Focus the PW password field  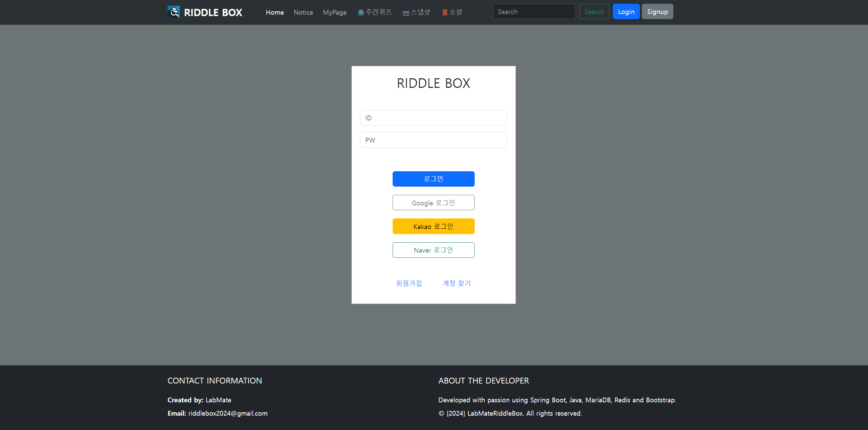pos(433,140)
